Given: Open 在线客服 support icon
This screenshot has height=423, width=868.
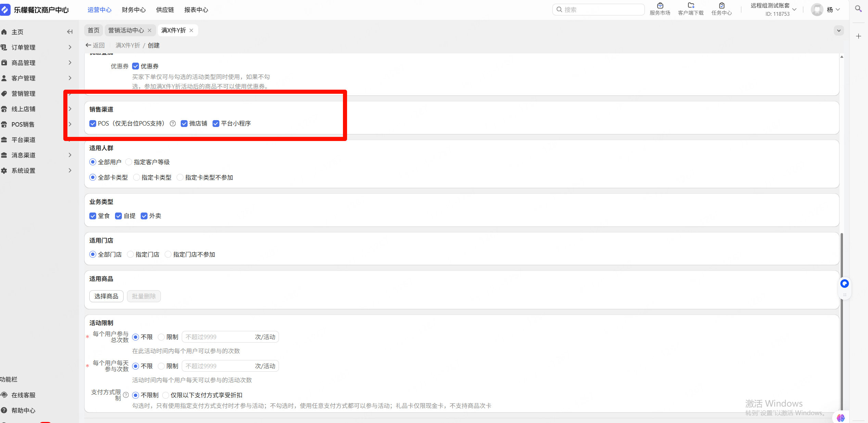Looking at the screenshot, I should [x=4, y=395].
